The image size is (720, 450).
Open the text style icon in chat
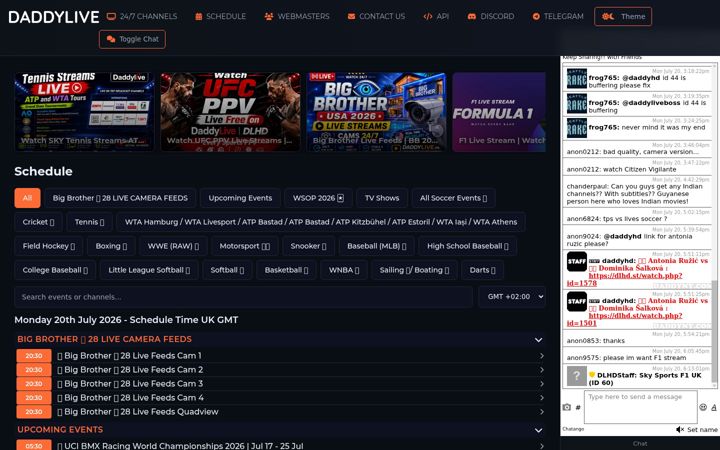(x=714, y=407)
